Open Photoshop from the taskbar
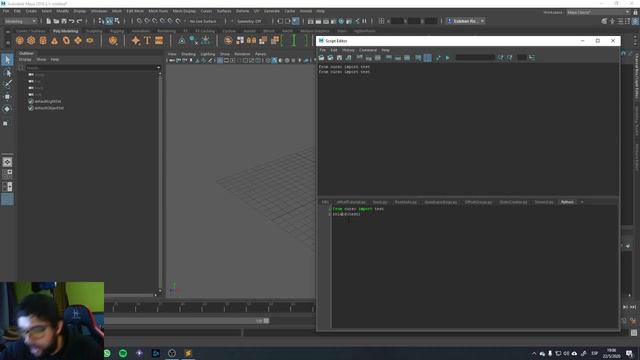This screenshot has width=640, height=360. point(156,353)
